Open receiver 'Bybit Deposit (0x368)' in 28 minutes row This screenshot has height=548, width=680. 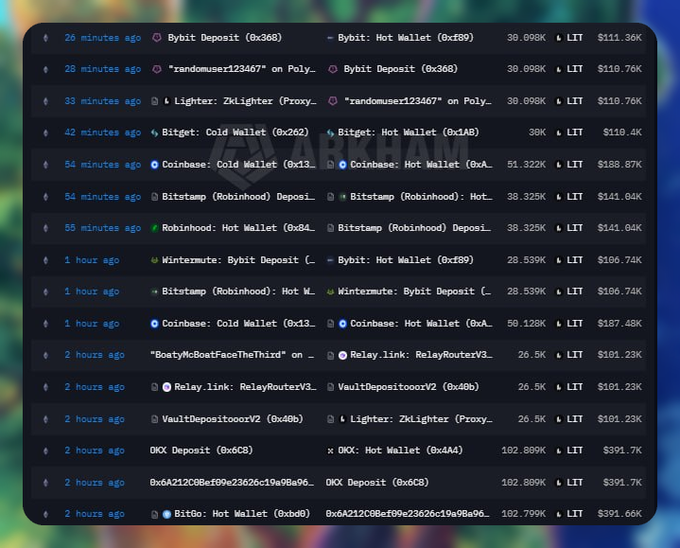[400, 69]
